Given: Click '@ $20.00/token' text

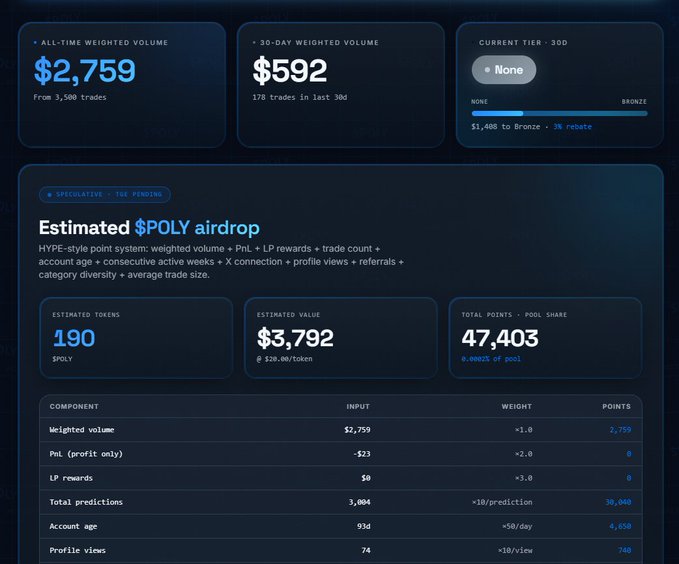Looking at the screenshot, I should click(x=285, y=359).
